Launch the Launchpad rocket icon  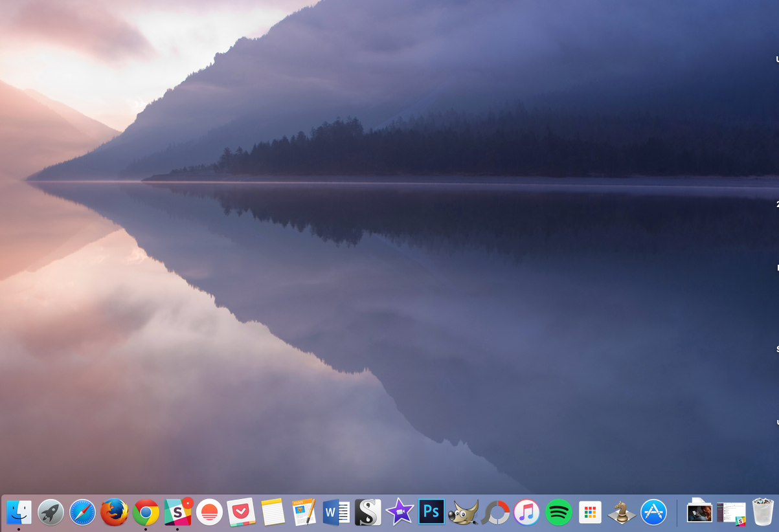point(51,513)
